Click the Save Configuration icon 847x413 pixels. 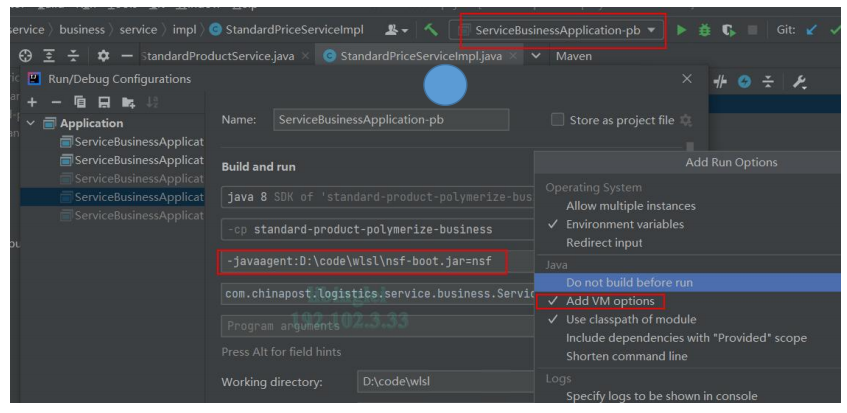tap(104, 102)
